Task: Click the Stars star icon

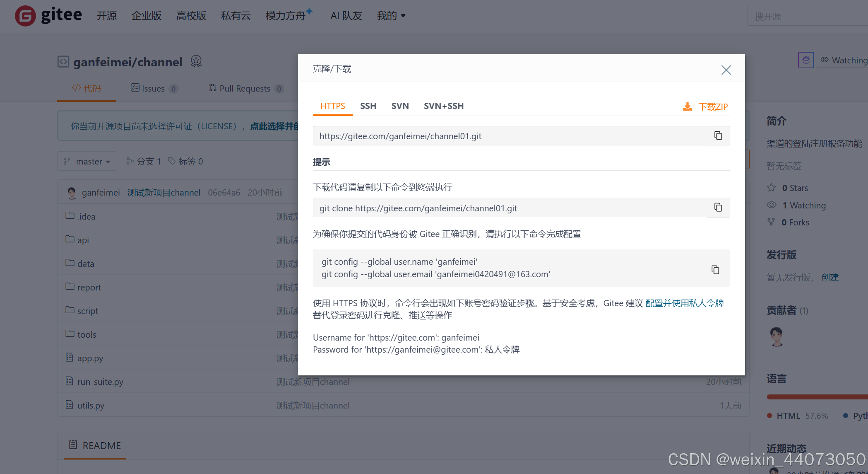Action: [x=772, y=188]
